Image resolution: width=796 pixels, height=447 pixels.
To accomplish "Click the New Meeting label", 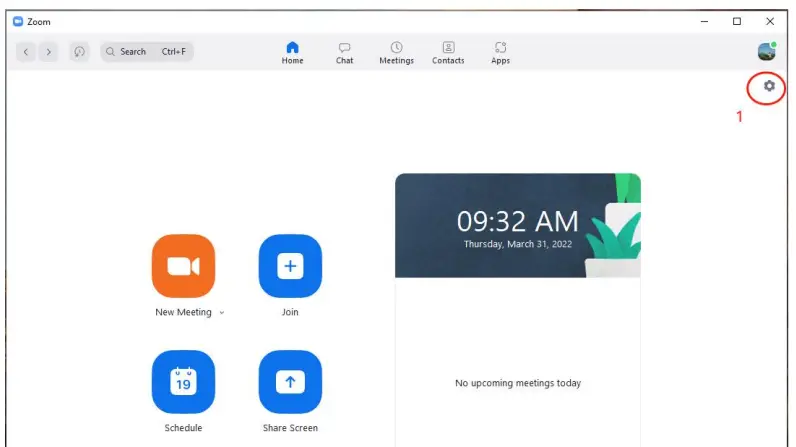I will click(183, 312).
